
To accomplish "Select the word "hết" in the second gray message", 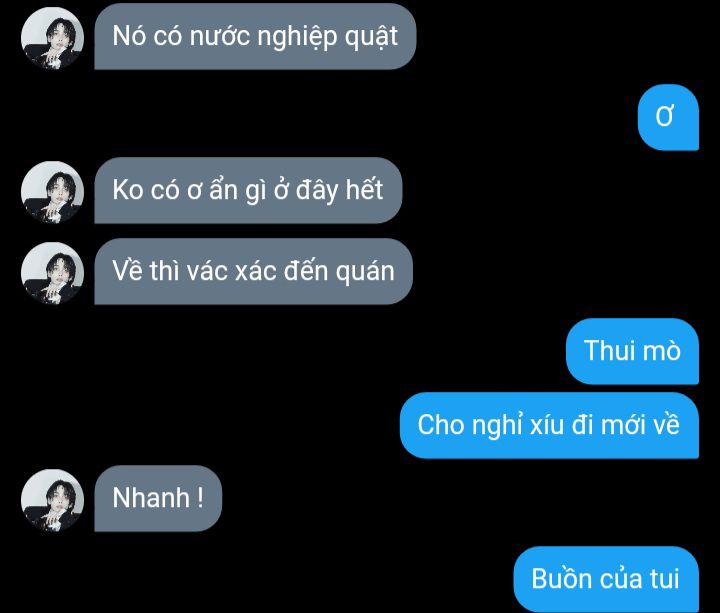I will pos(364,189).
